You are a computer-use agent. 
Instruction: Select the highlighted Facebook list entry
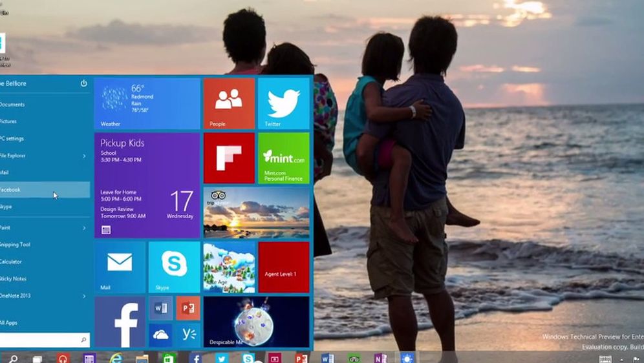click(x=45, y=190)
